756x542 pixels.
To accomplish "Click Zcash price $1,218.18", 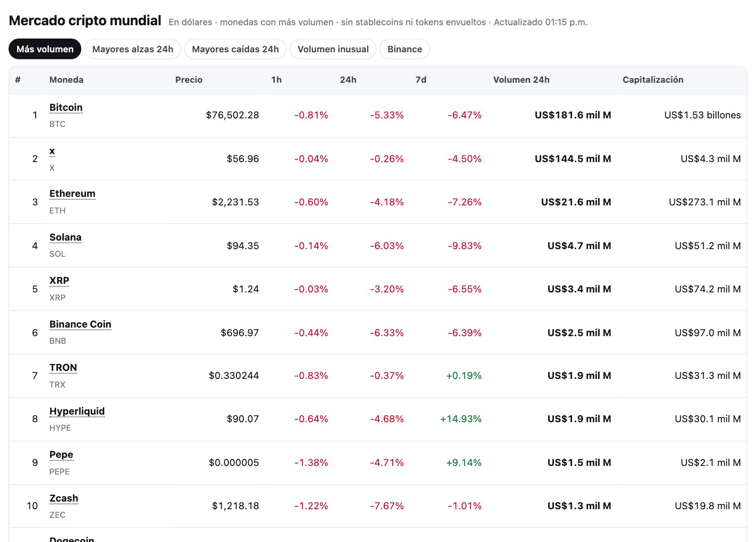I will pos(235,506).
